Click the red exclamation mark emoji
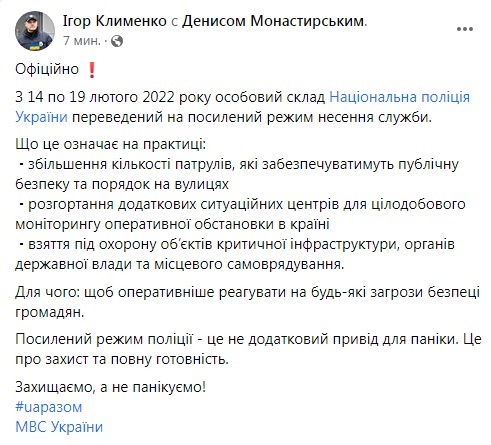Image resolution: width=491 pixels, height=445 pixels. (x=91, y=70)
